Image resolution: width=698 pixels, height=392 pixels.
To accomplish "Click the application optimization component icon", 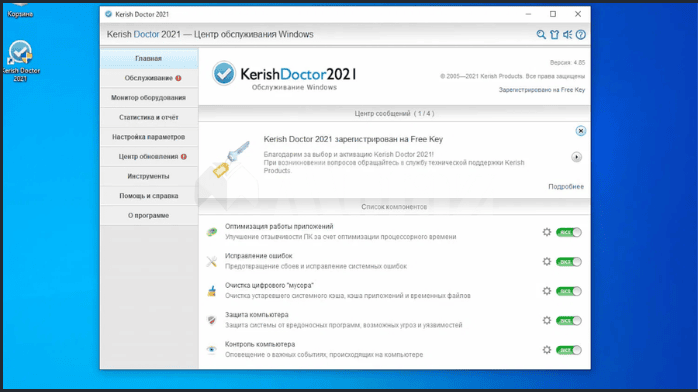I will point(212,232).
